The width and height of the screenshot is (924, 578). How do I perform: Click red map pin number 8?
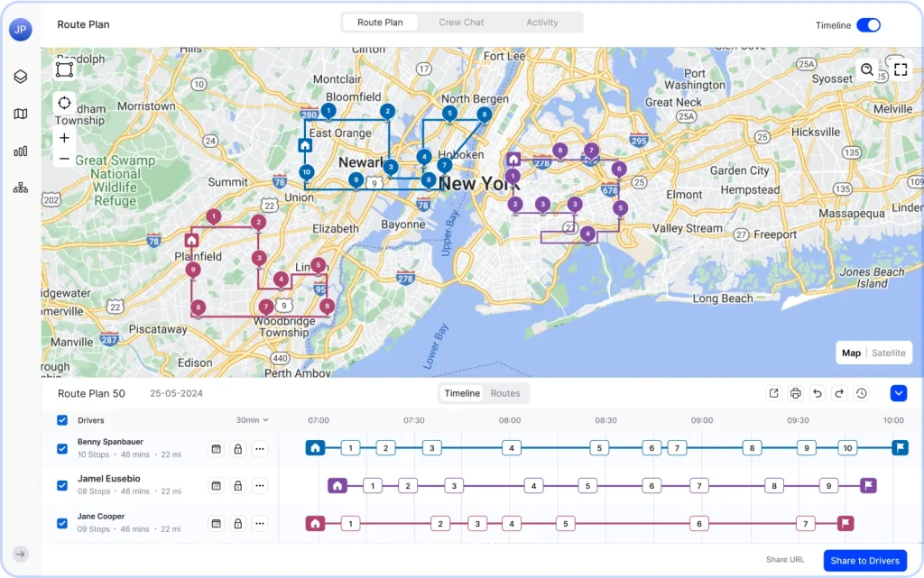click(199, 307)
